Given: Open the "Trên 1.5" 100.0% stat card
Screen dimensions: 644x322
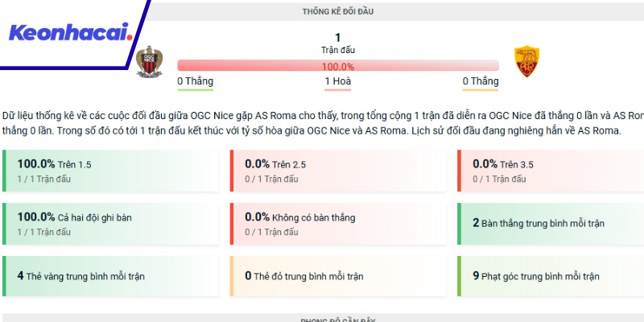Looking at the screenshot, I should point(109,170).
